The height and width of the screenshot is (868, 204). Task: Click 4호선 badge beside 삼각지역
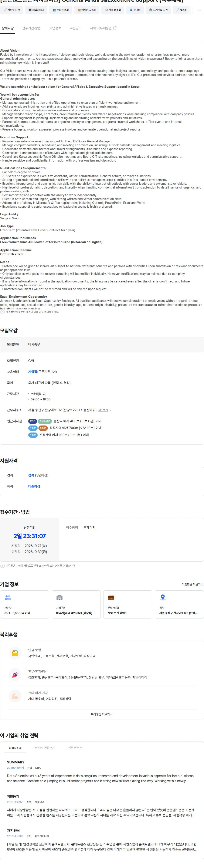[x=33, y=428]
